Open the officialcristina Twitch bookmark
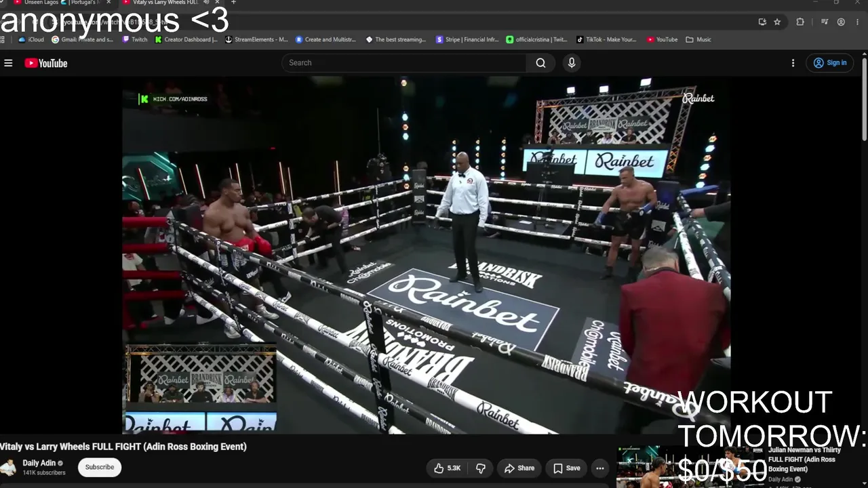This screenshot has width=868, height=488. click(x=536, y=39)
